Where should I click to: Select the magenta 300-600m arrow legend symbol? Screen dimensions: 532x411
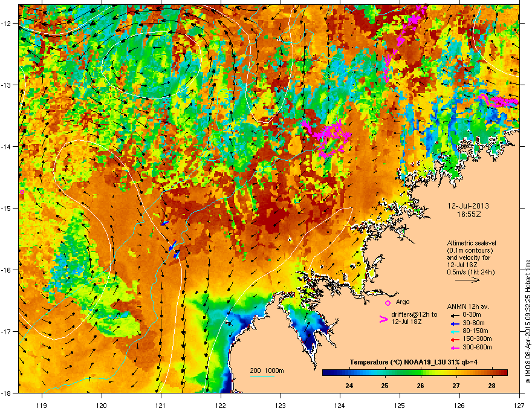[454, 348]
